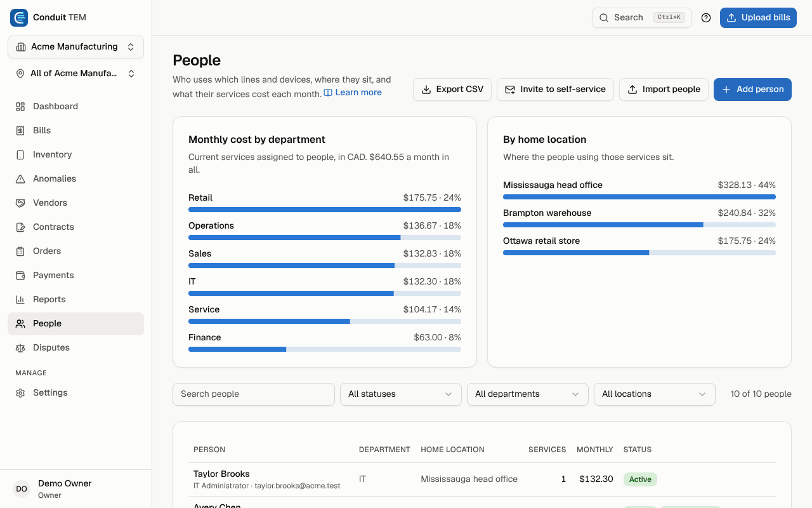Click the Payments wallet icon

20,276
